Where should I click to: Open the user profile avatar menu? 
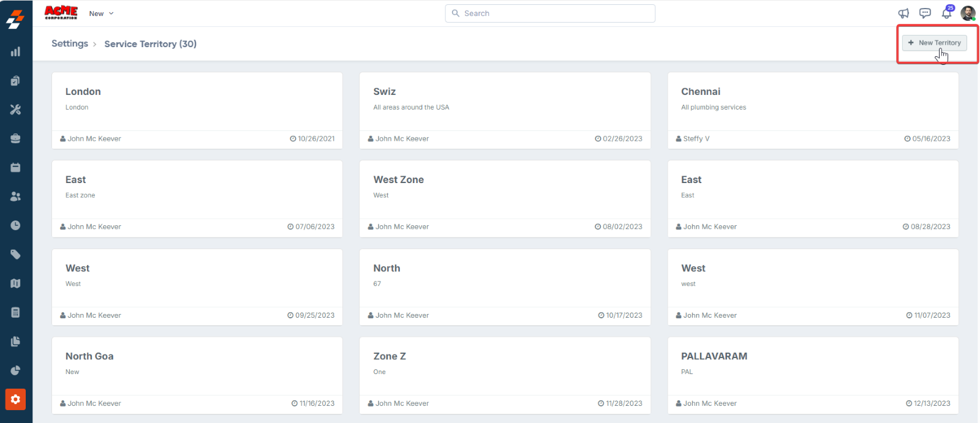[968, 13]
